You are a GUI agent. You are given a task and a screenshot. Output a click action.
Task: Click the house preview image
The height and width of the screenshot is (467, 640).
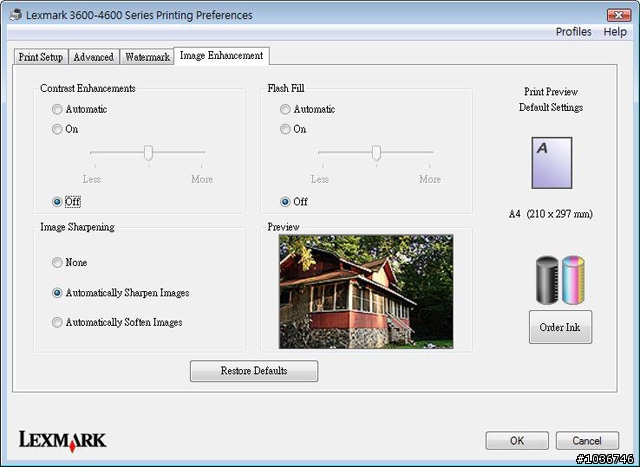click(366, 291)
